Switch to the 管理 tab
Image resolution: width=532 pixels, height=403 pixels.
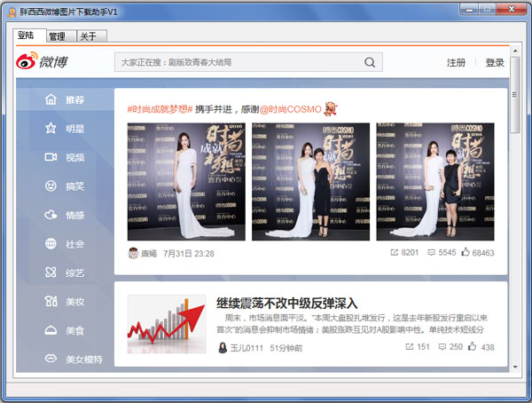57,36
